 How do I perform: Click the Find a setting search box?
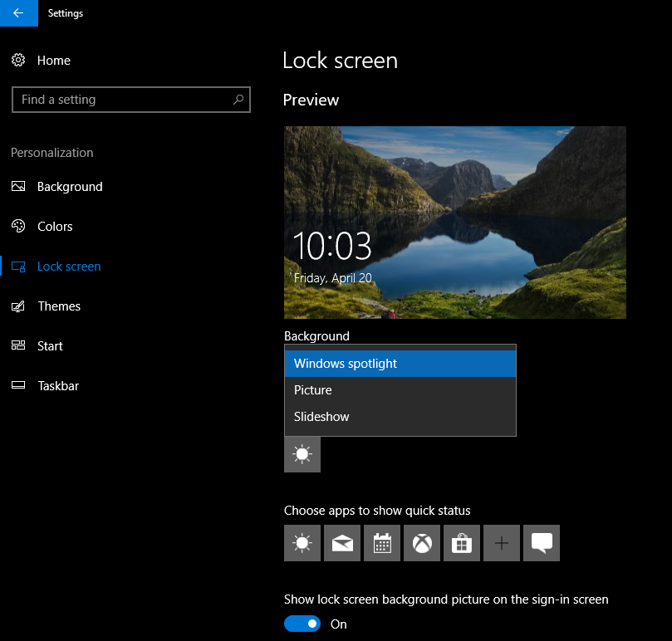(130, 99)
